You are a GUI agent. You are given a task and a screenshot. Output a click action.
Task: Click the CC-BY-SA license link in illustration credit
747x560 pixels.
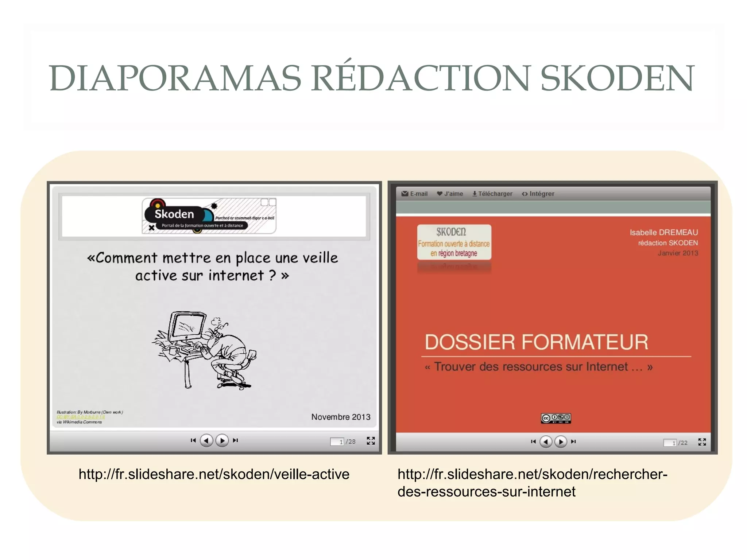click(x=81, y=417)
